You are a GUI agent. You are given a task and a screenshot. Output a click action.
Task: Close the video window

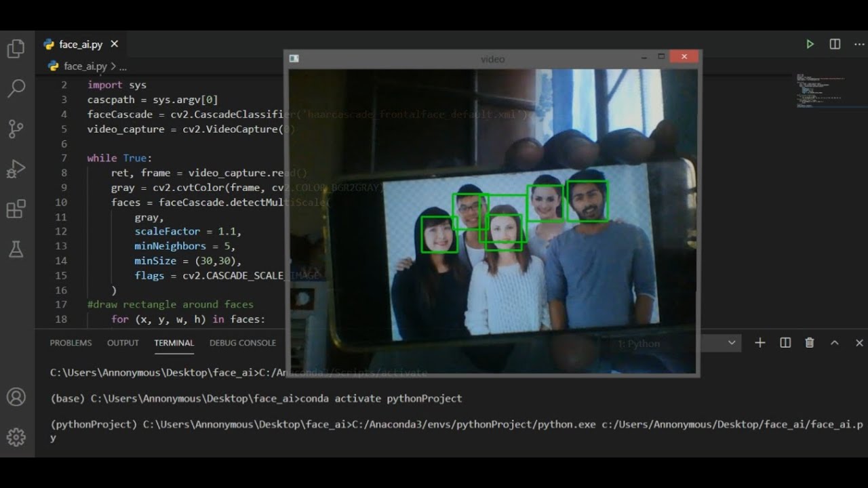pos(684,58)
